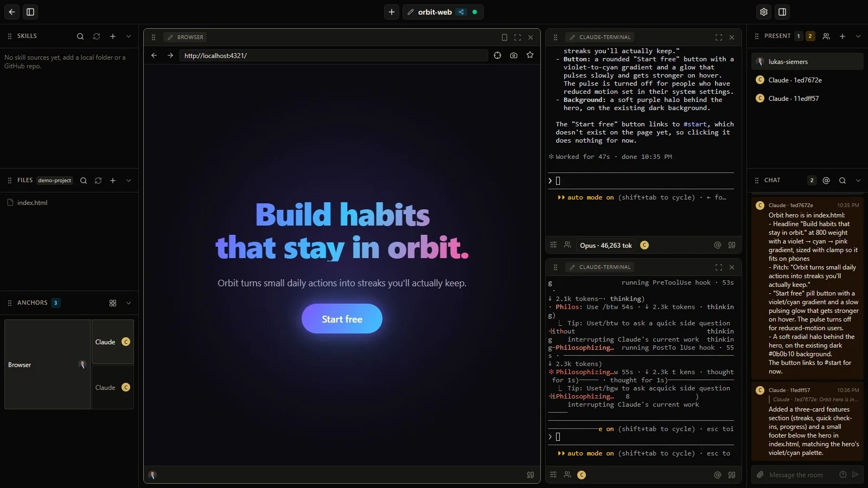Select Claude · 1ed7672e in Present list
The width and height of the screenshot is (868, 488).
tap(807, 80)
